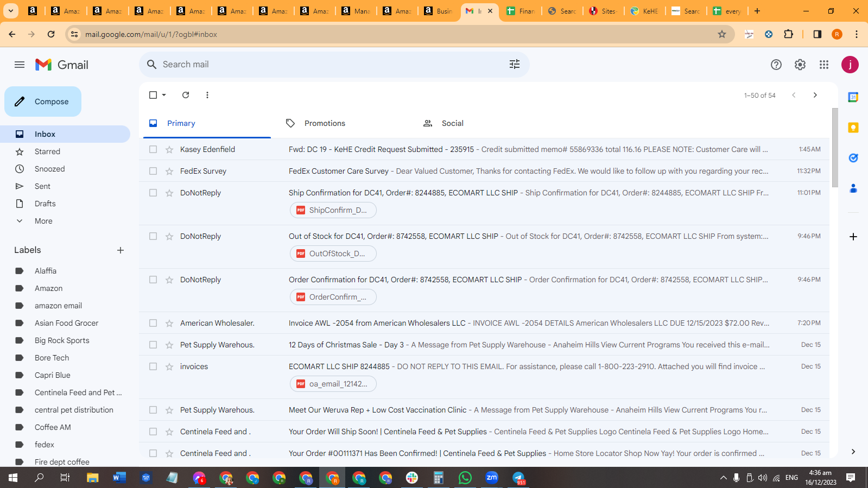Star the Kasey Edenfield email
This screenshot has width=868, height=488.
click(169, 149)
